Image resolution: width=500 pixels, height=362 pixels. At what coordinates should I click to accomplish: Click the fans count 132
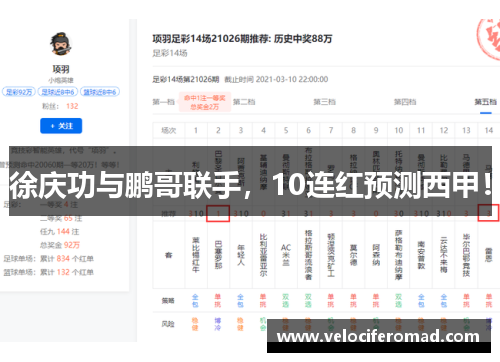[x=72, y=106]
